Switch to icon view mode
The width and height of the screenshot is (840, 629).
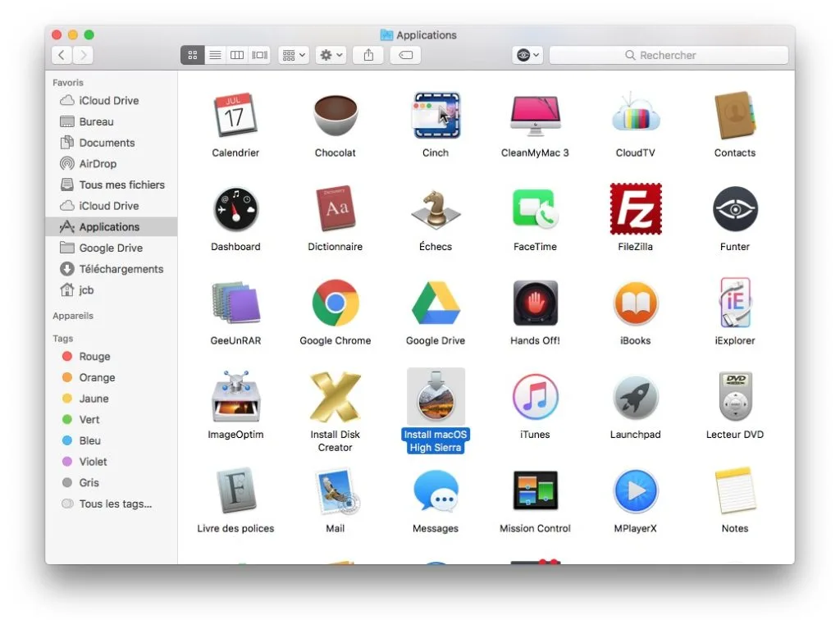pyautogui.click(x=192, y=55)
